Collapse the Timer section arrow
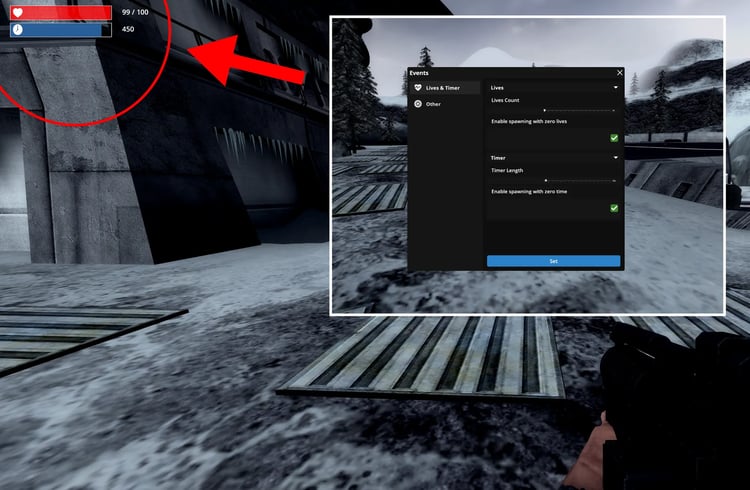The width and height of the screenshot is (750, 490). click(x=616, y=157)
